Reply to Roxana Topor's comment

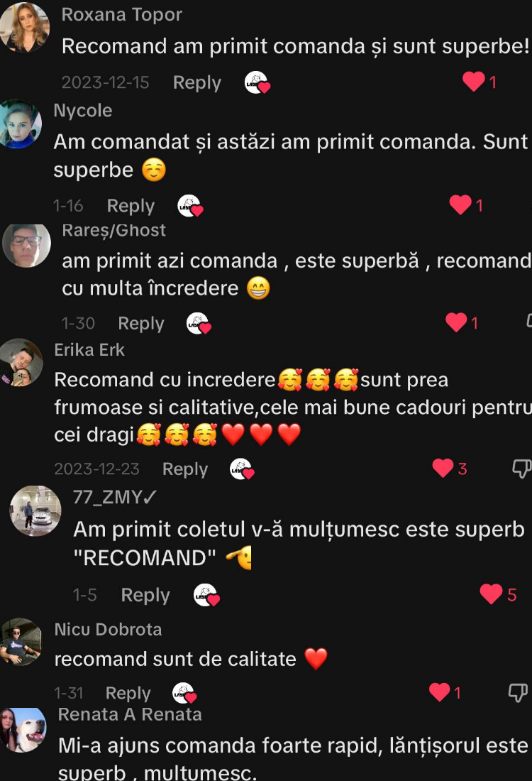coord(197,82)
